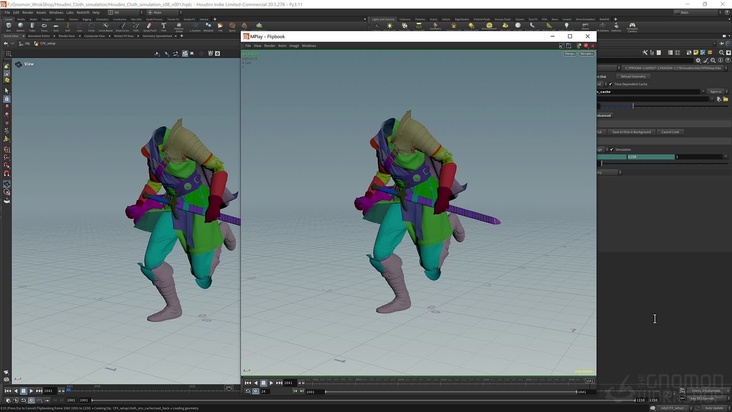This screenshot has width=732, height=412.
Task: Toggle Time Dependent Cache checkbox
Action: click(611, 84)
